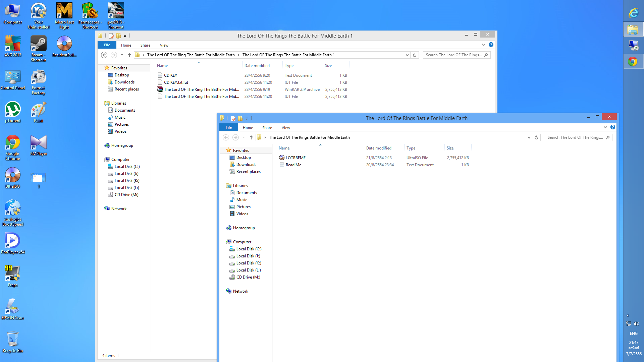Viewport: 644px width, 362px height.
Task: Select the WinRAR ZIP archive file
Action: pos(201,89)
